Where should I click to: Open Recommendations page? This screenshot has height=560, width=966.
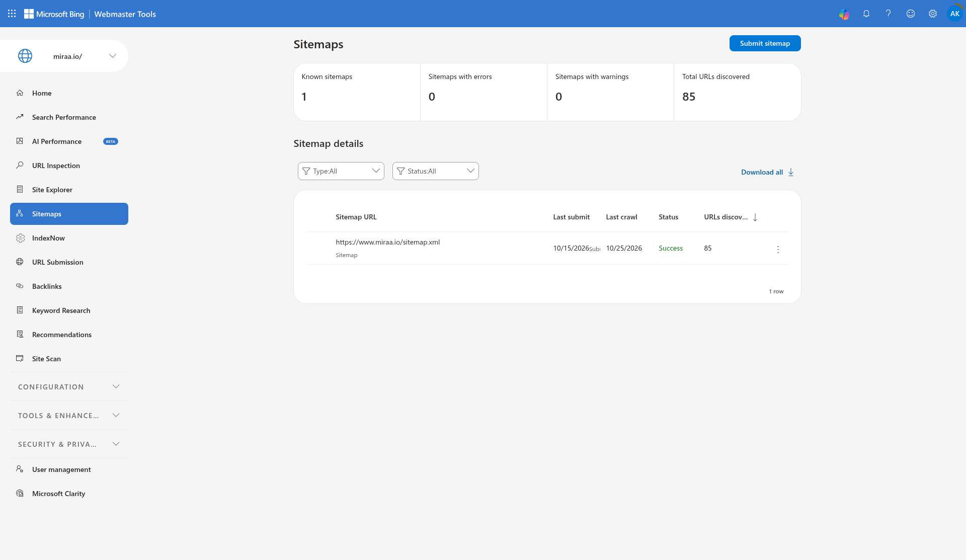(69, 335)
